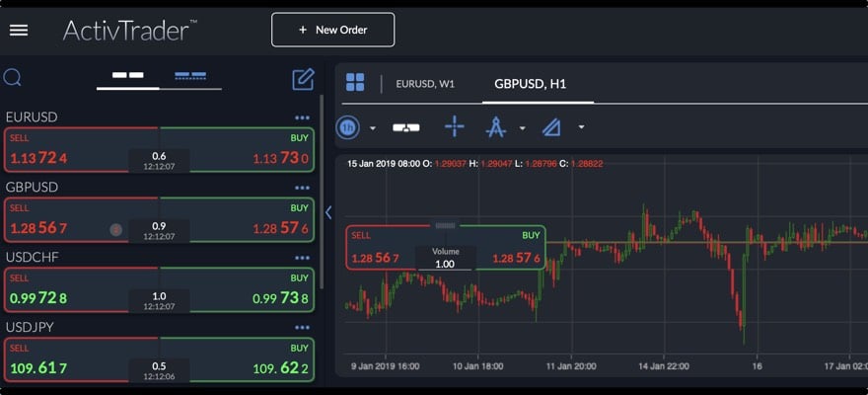Image resolution: width=868 pixels, height=395 pixels.
Task: Switch to the EURUSD, W1 chart tab
Action: 425,84
